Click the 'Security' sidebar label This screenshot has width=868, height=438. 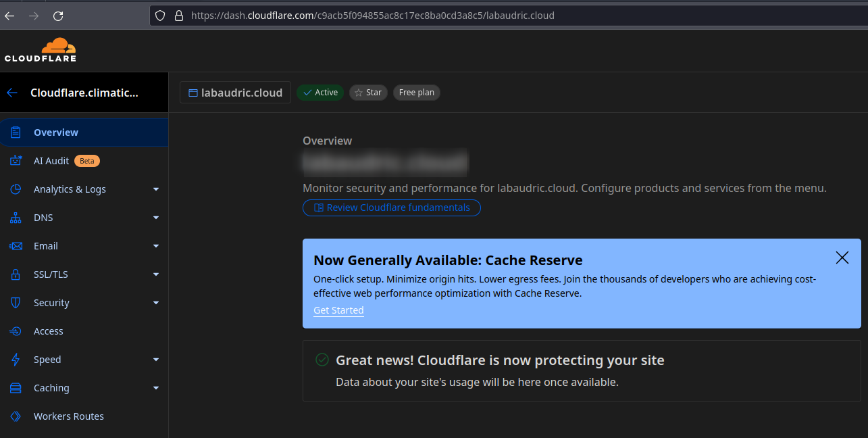click(51, 303)
